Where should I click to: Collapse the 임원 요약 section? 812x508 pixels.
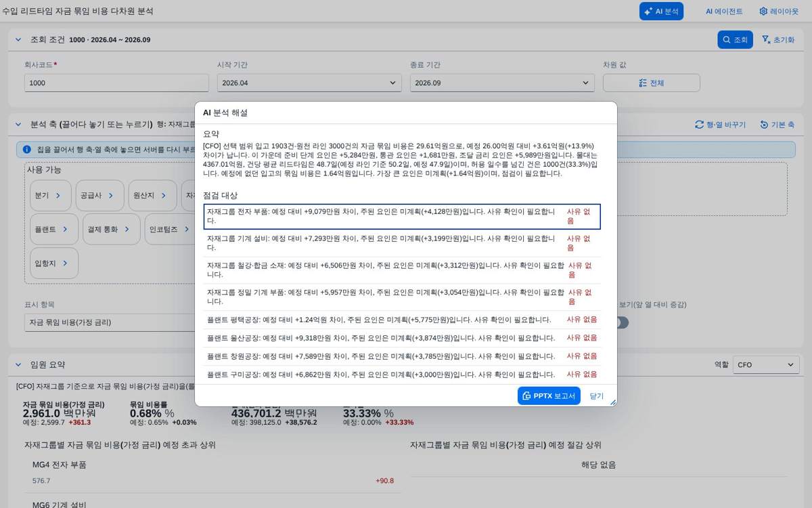click(18, 364)
